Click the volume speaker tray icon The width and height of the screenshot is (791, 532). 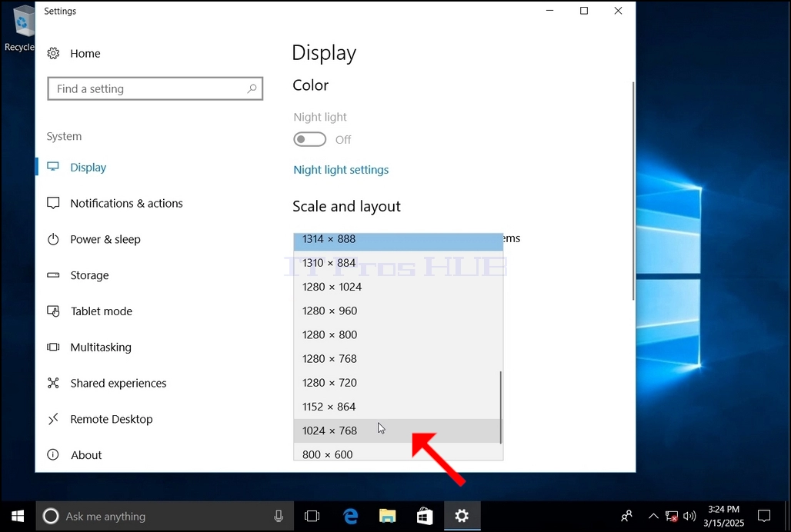click(x=689, y=516)
